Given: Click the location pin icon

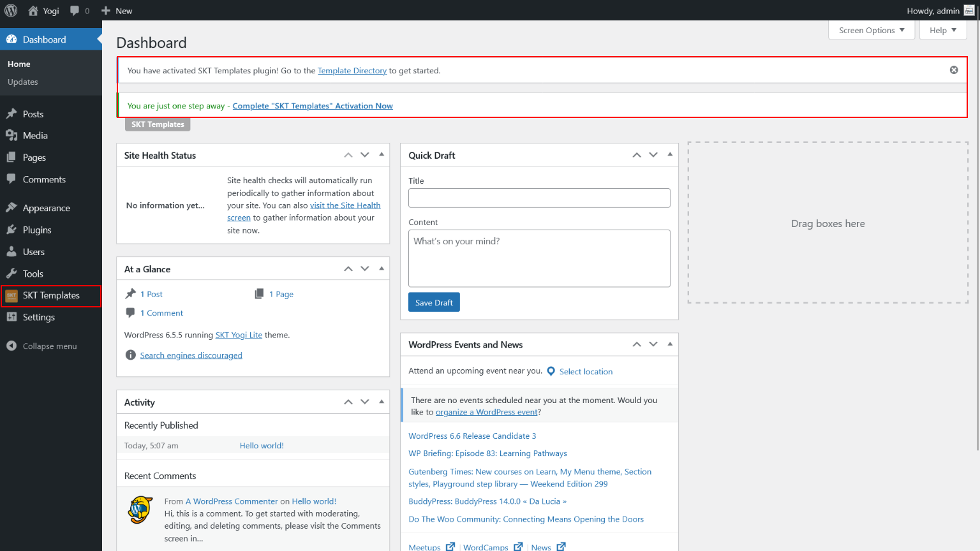Looking at the screenshot, I should coord(551,371).
